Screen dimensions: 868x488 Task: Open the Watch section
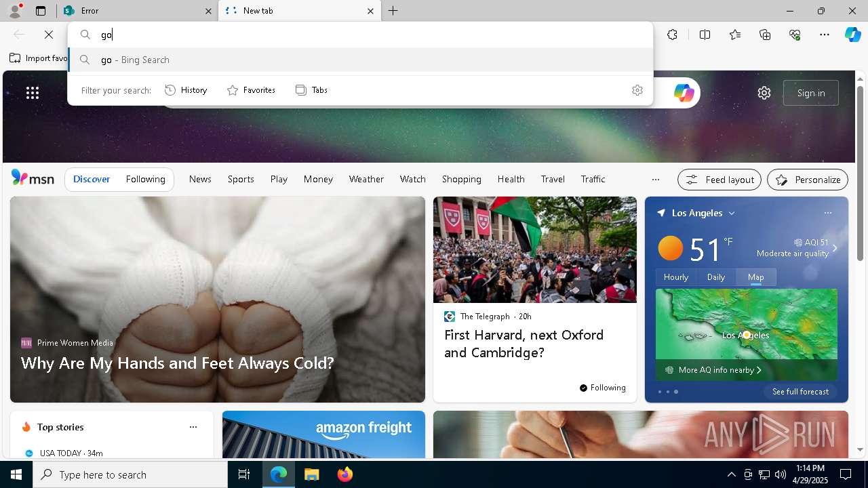coord(413,179)
